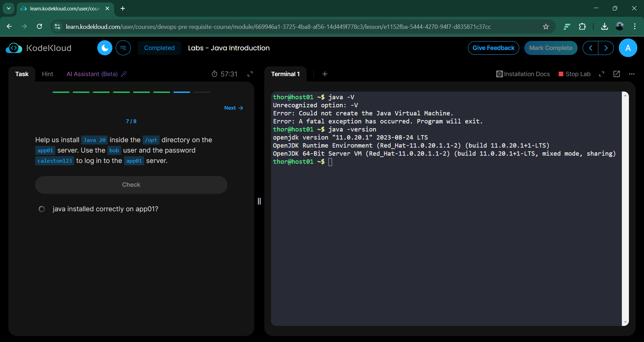Stop the running lab
The height and width of the screenshot is (342, 644).
tap(574, 74)
